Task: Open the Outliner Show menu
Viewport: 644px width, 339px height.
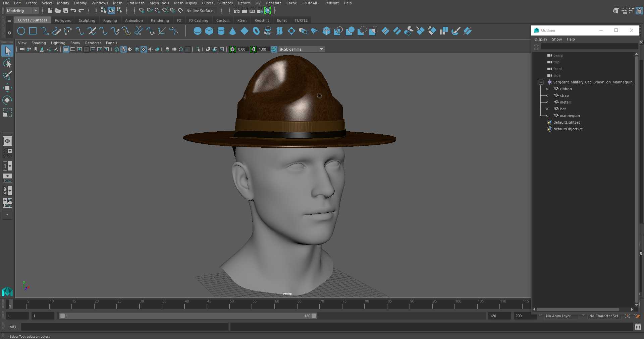Action: point(557,39)
